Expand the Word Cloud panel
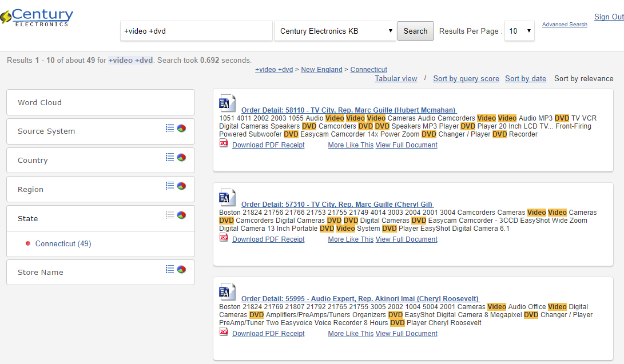 pyautogui.click(x=101, y=102)
